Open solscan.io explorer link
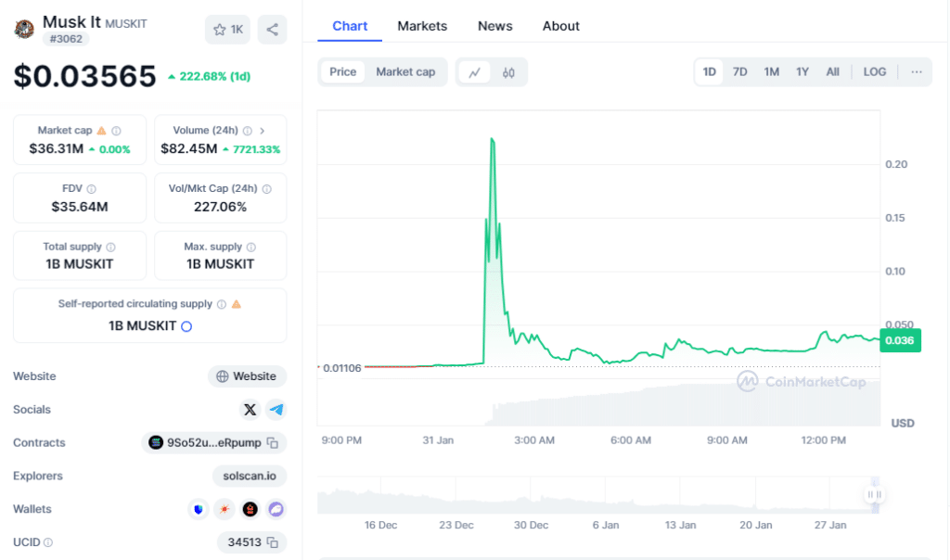 point(250,476)
